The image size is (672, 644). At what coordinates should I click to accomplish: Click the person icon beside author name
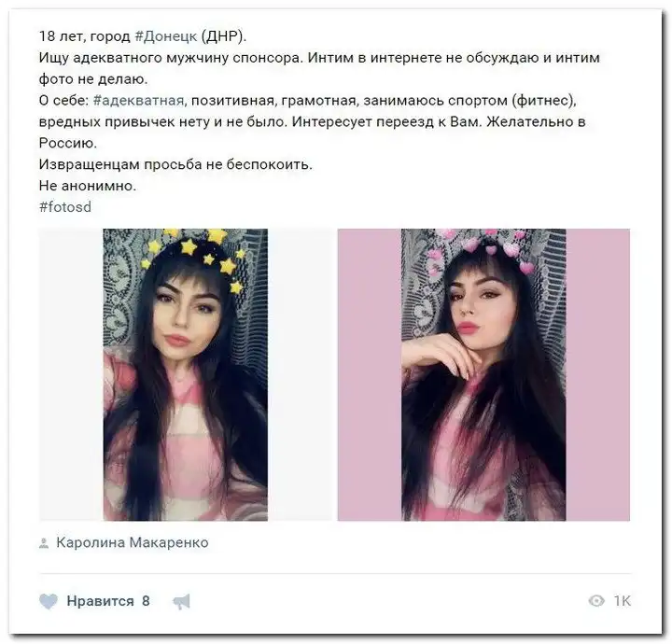(44, 543)
